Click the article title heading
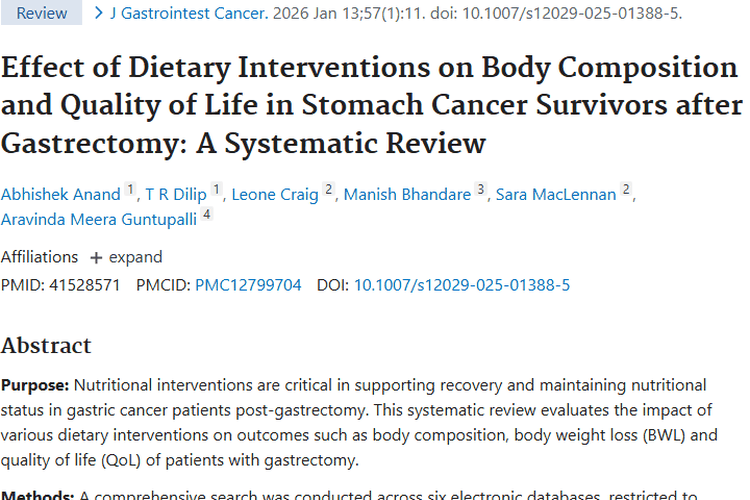This screenshot has width=750, height=500. 370,105
